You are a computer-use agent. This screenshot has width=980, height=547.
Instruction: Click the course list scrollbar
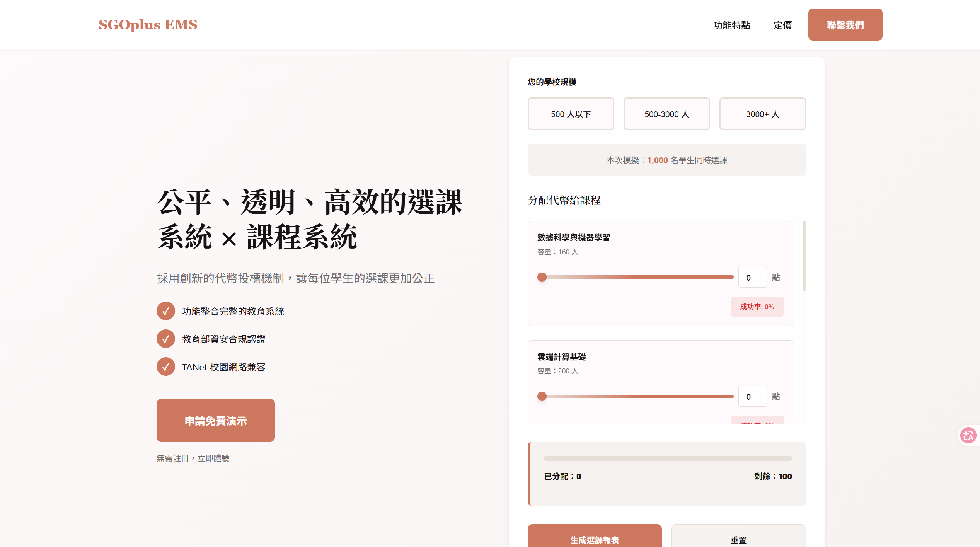(804, 256)
